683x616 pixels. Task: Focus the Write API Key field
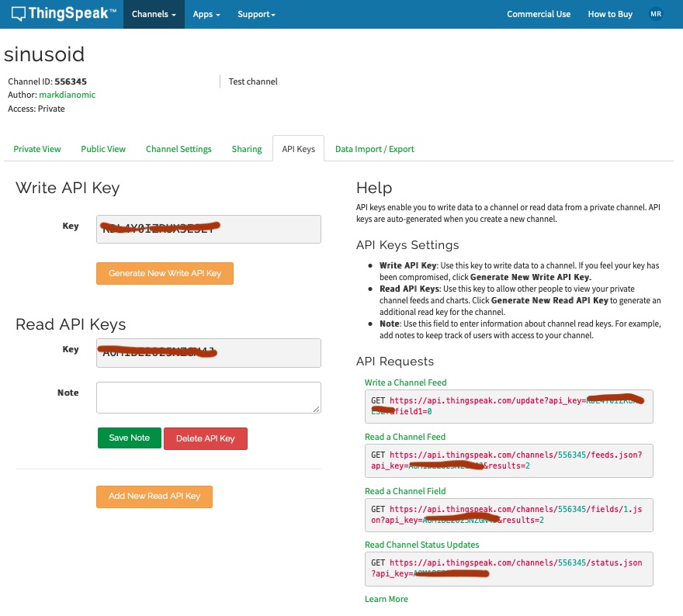(208, 229)
